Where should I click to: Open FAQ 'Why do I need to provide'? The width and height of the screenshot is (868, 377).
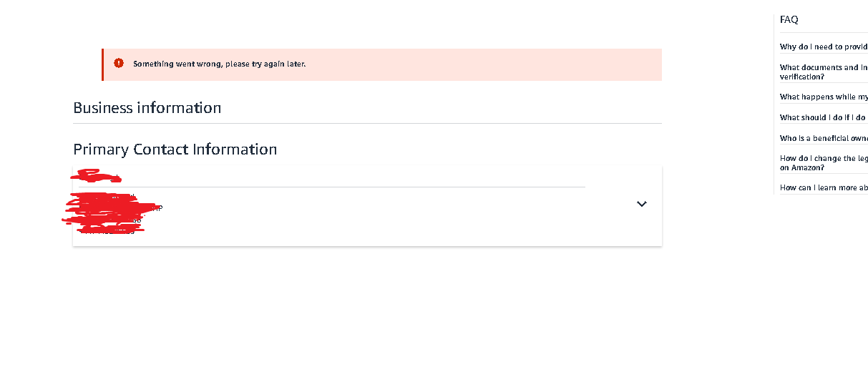(824, 46)
